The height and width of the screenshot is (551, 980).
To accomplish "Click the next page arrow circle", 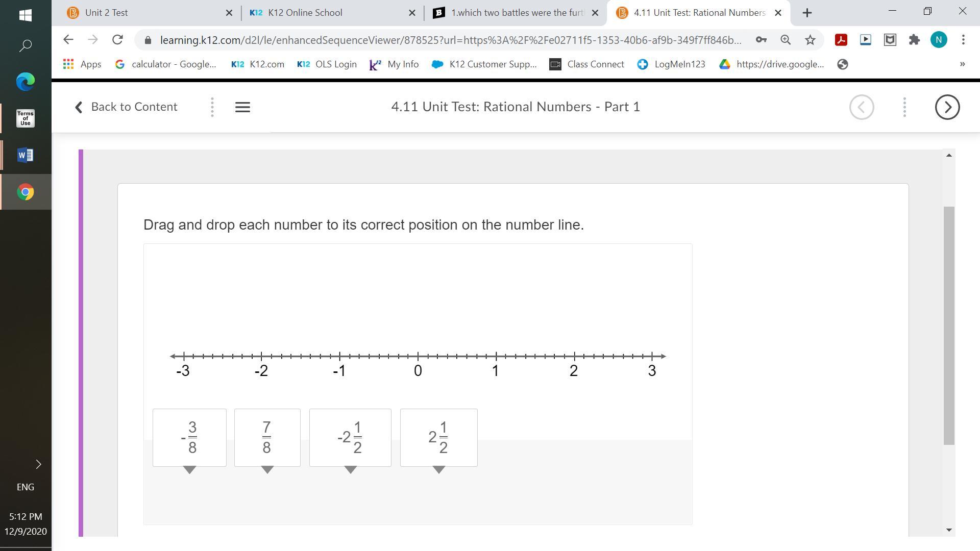I will click(947, 107).
